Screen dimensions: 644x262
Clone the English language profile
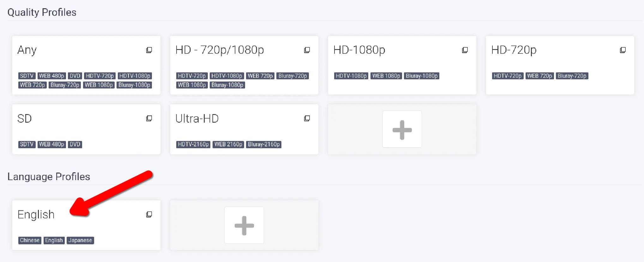(x=149, y=215)
